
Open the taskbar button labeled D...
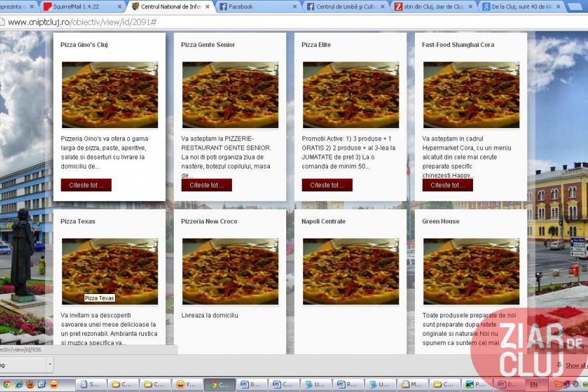(509, 385)
